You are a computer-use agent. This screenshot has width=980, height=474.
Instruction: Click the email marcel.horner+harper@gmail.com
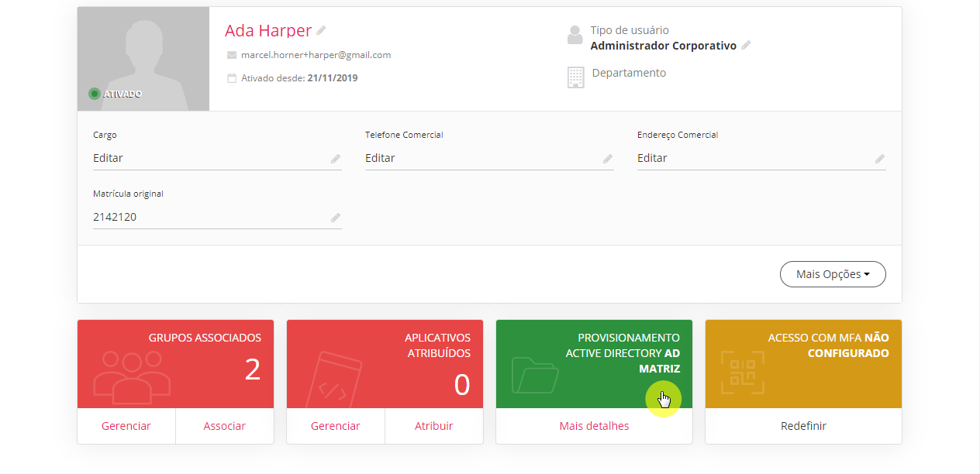(x=316, y=55)
